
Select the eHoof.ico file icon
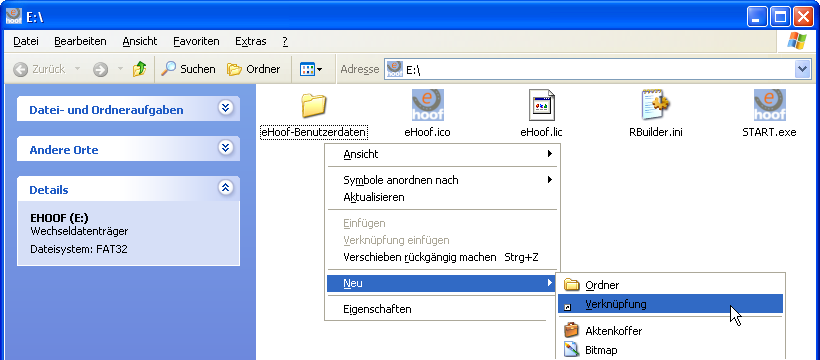(427, 105)
